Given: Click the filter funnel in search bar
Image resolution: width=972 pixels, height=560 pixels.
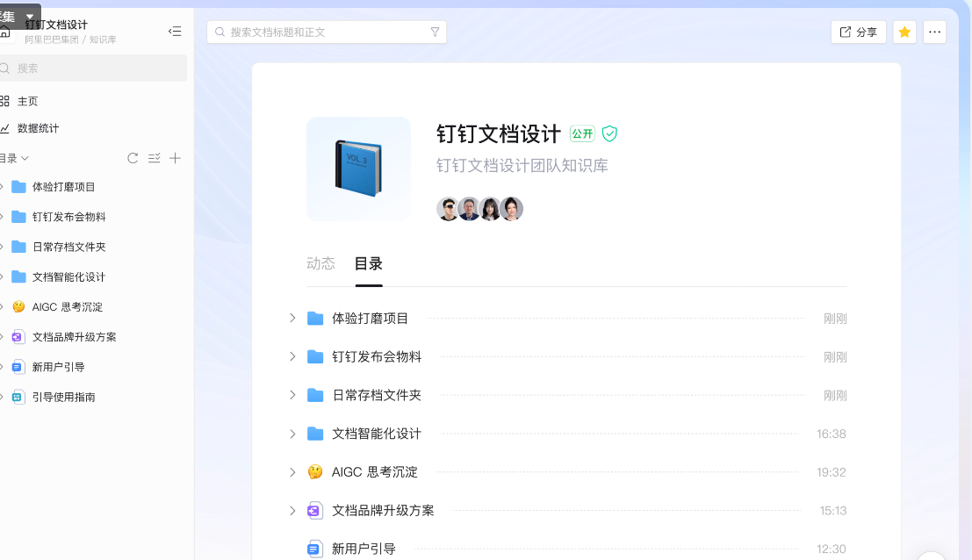Looking at the screenshot, I should tap(436, 32).
